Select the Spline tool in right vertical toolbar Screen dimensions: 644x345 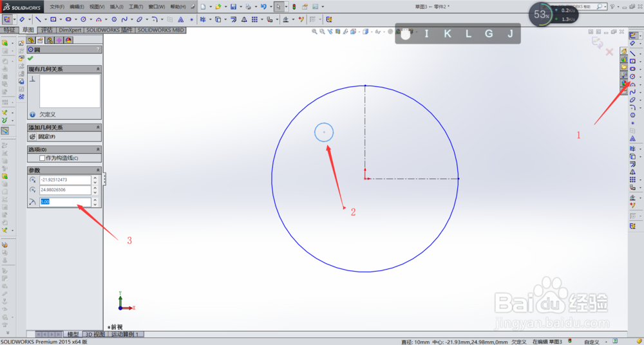632,92
